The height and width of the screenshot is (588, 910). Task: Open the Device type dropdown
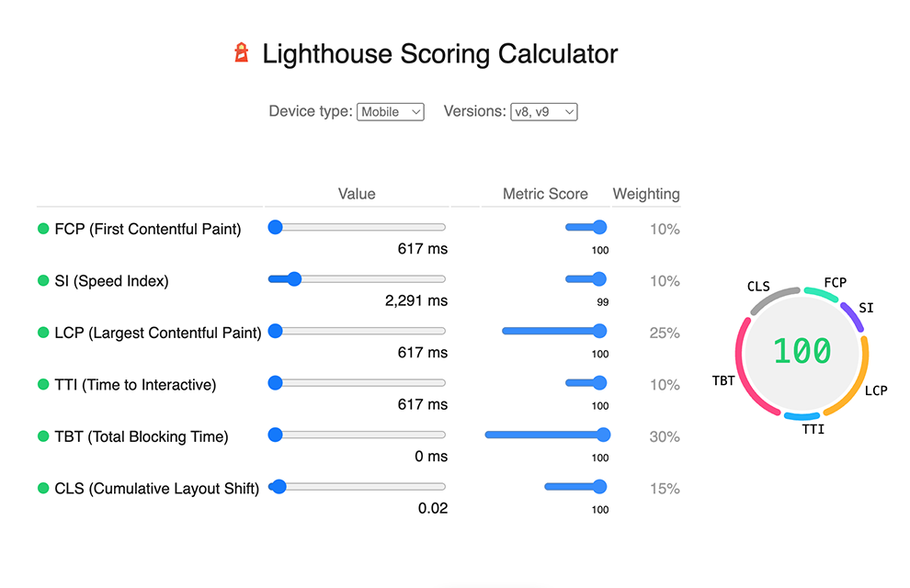(390, 111)
